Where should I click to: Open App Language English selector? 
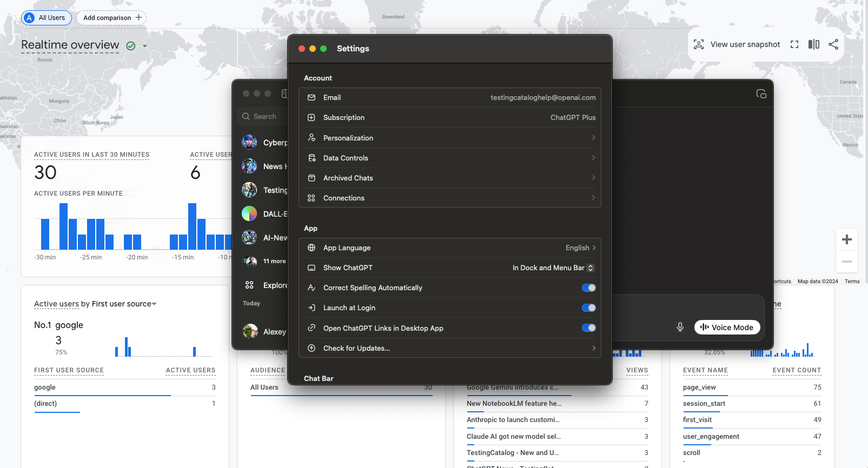tap(581, 248)
